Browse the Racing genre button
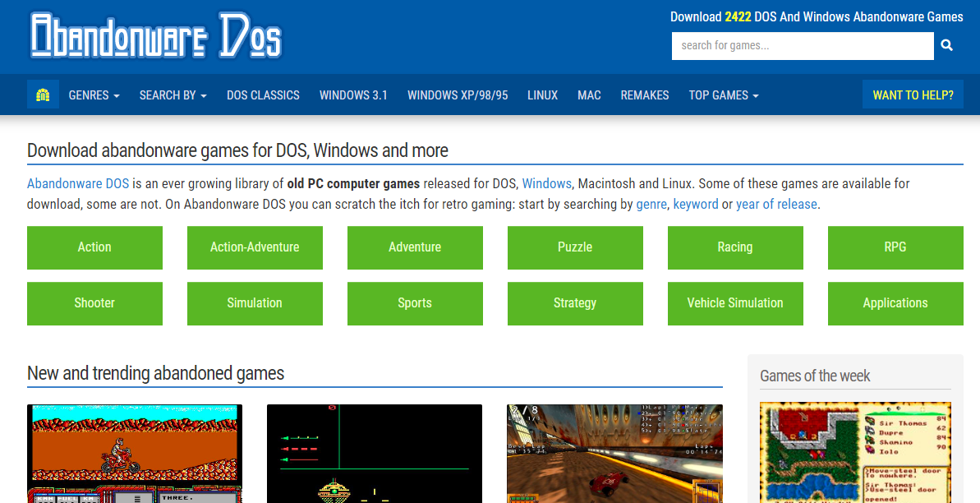Screen dimensions: 980x503 [735, 247]
